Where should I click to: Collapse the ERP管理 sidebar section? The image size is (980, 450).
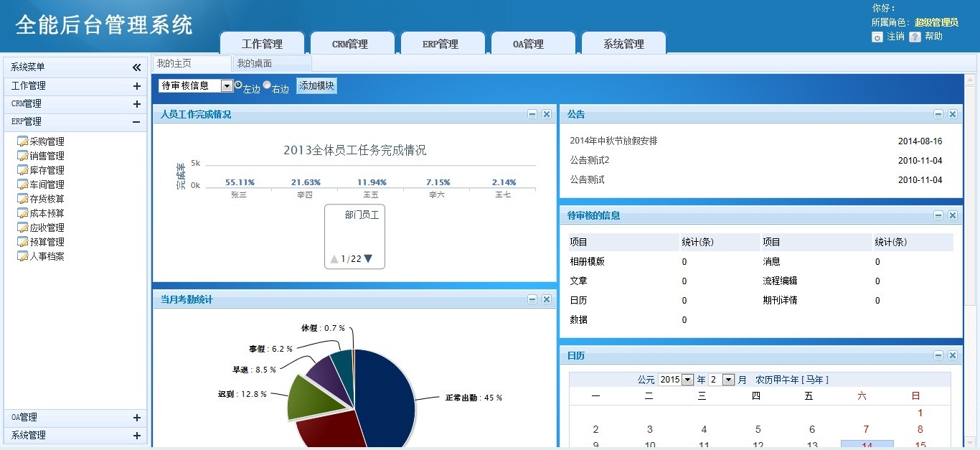pyautogui.click(x=136, y=122)
